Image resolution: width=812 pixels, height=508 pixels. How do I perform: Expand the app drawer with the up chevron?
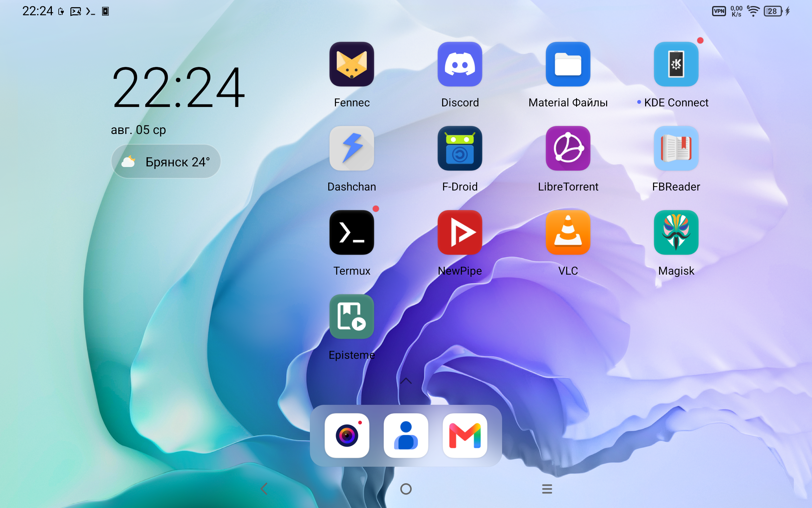(406, 381)
